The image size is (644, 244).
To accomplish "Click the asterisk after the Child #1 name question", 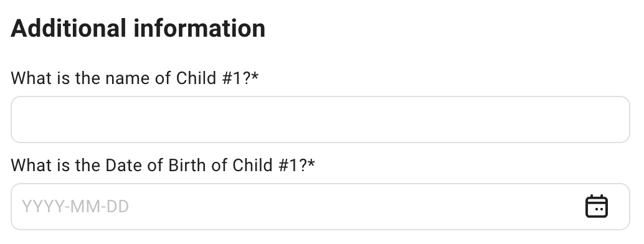I will [255, 76].
